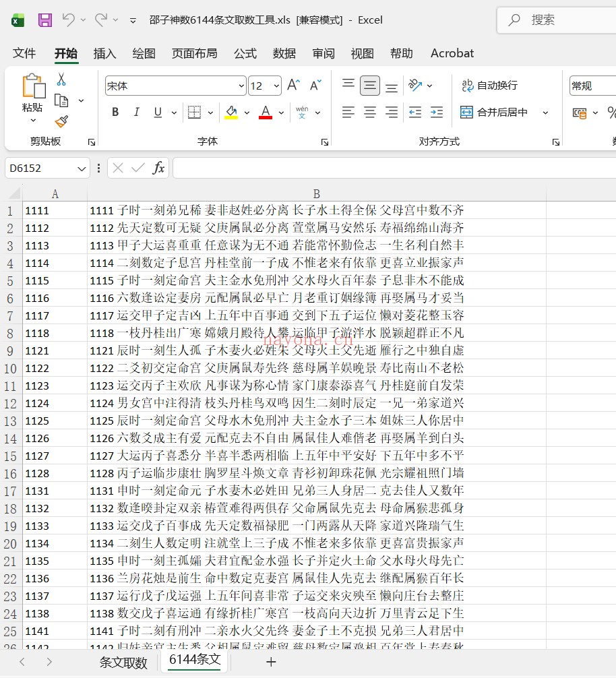Image resolution: width=616 pixels, height=678 pixels.
Task: Click the Save icon in title bar
Action: tap(45, 20)
